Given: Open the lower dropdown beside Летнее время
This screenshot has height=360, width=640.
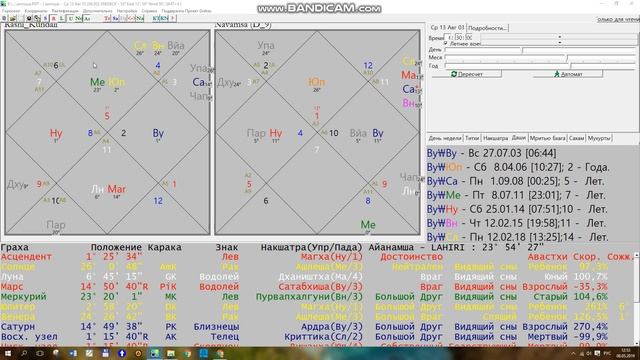Looking at the screenshot, I should (x=560, y=42).
